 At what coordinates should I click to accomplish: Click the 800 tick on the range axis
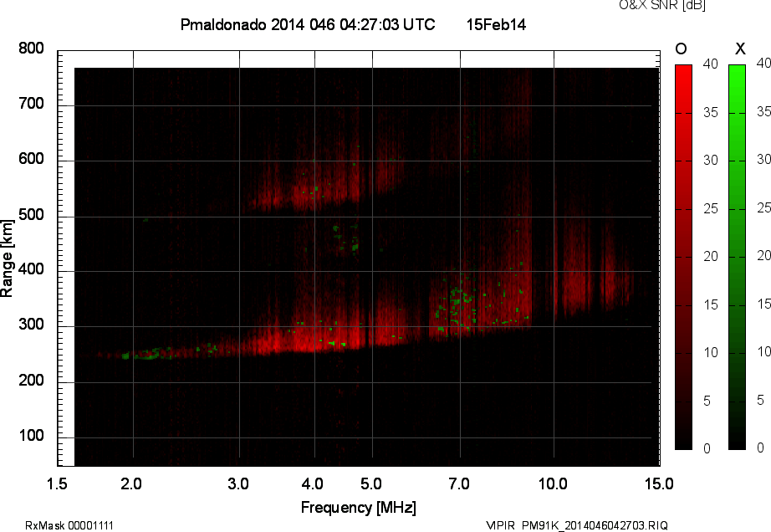[31, 49]
